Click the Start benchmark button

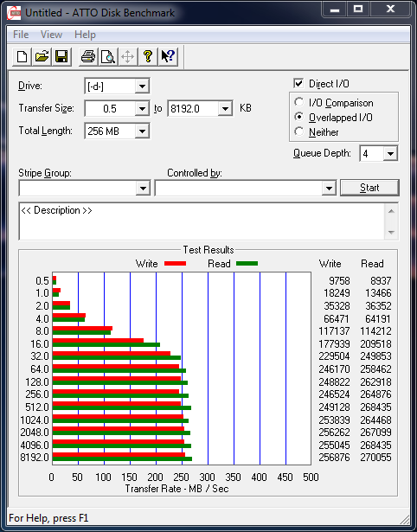pyautogui.click(x=369, y=188)
